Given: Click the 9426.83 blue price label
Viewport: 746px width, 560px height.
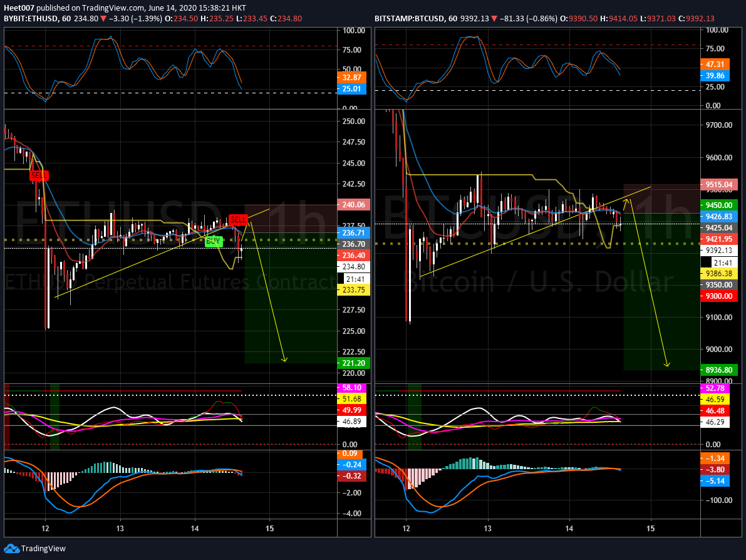Looking at the screenshot, I should point(719,217).
